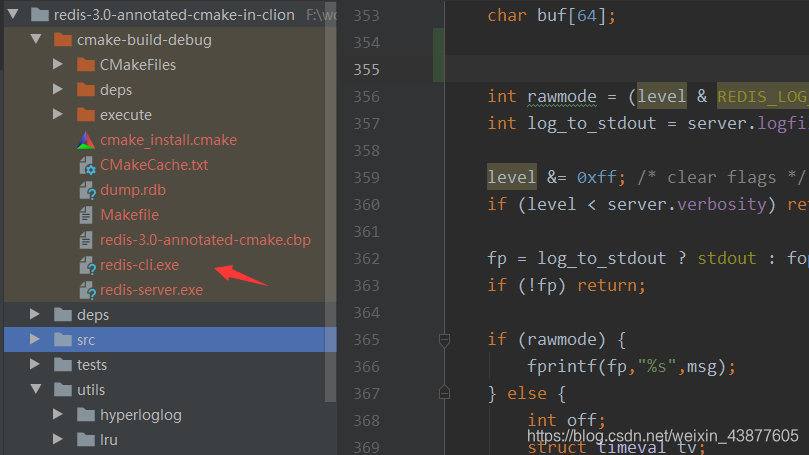The image size is (809, 455).
Task: Click log_to_stdout on line 357
Action: point(591,123)
